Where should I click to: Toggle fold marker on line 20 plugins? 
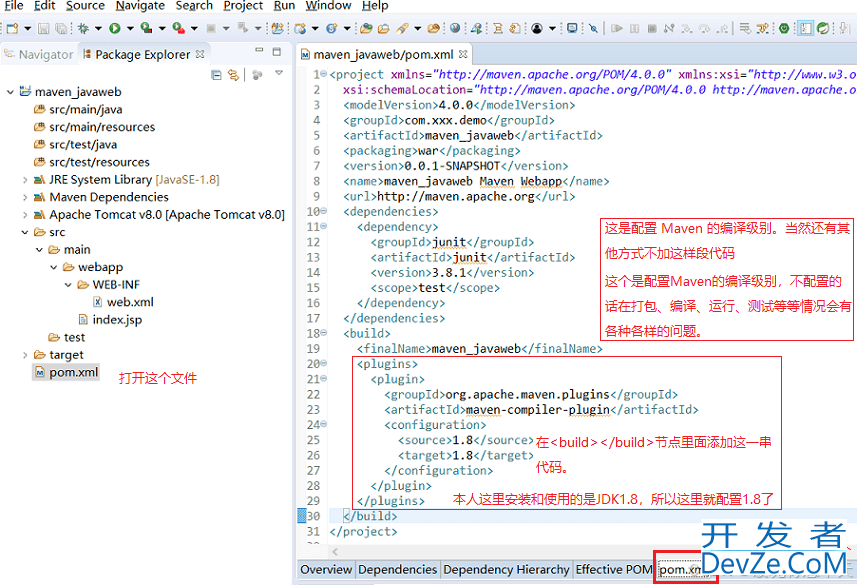[324, 363]
